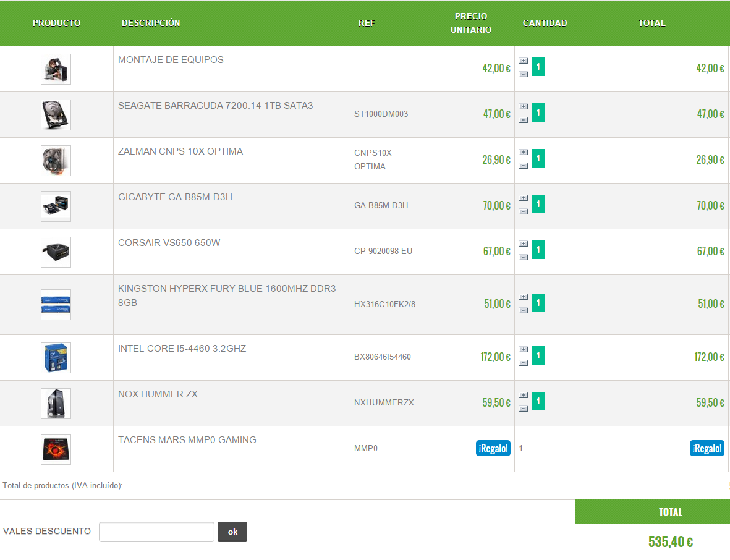Decrease quantity of KINGSTON HYPERX FURY memory

[524, 310]
